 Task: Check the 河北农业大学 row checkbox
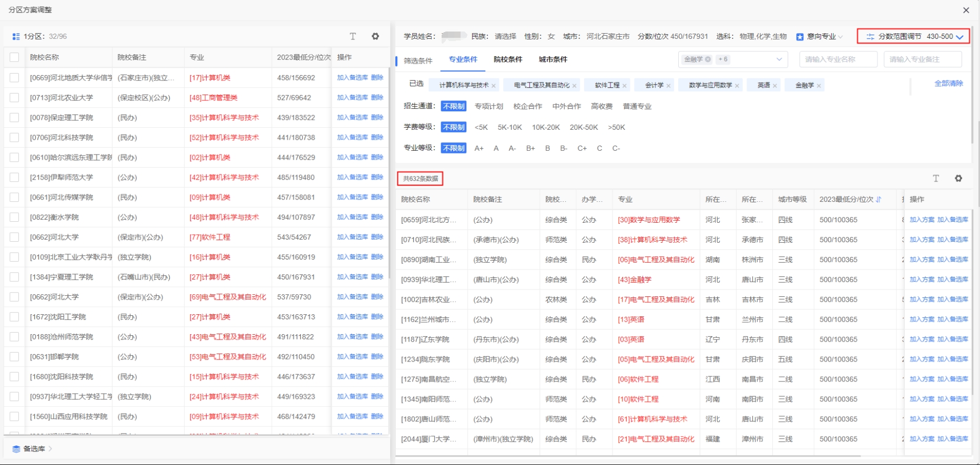point(14,97)
